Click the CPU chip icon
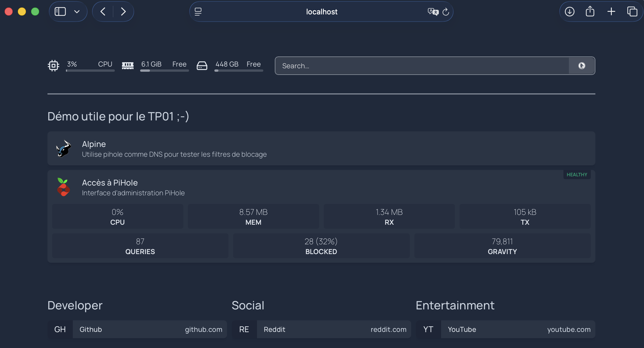644x348 pixels. pos(54,66)
